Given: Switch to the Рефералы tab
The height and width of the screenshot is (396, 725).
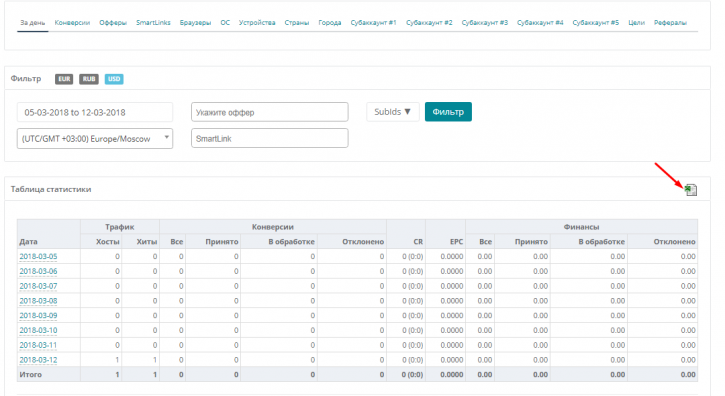Looking at the screenshot, I should tap(670, 23).
